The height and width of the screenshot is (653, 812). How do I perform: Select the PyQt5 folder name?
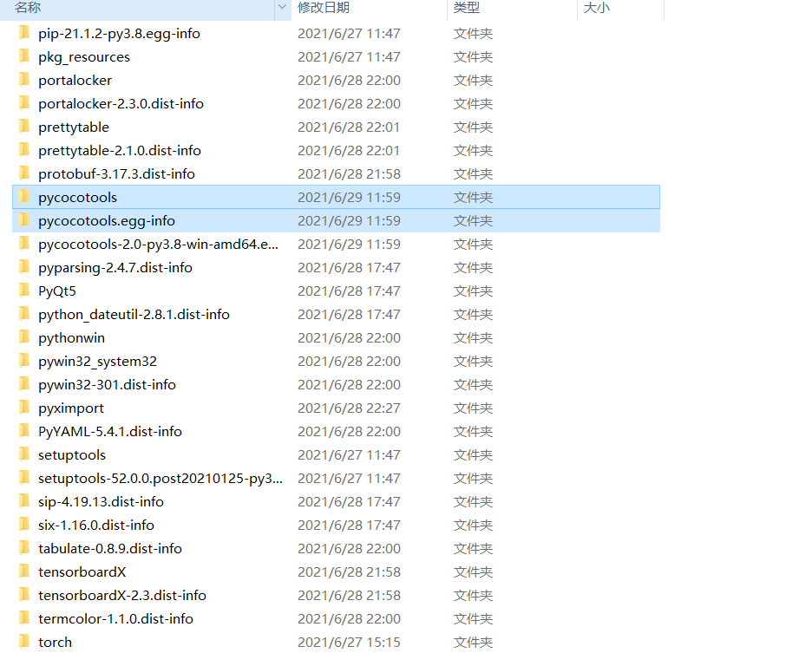[x=57, y=291]
